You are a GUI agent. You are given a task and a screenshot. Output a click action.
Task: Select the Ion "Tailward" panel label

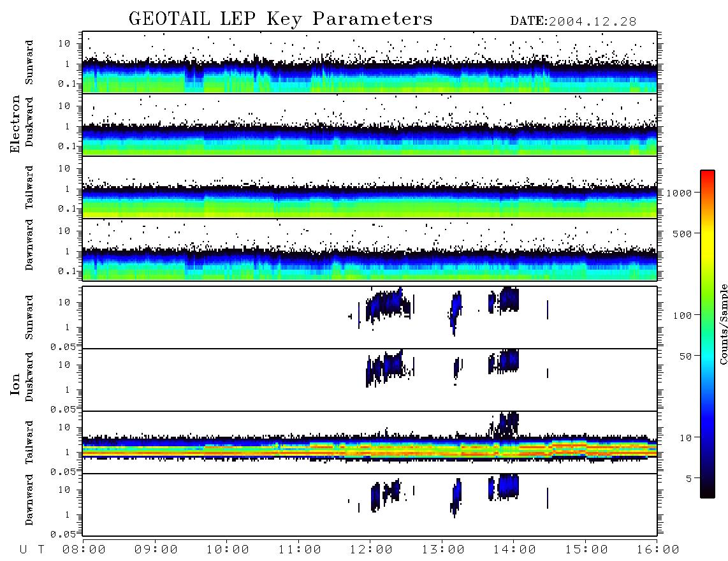pos(29,442)
